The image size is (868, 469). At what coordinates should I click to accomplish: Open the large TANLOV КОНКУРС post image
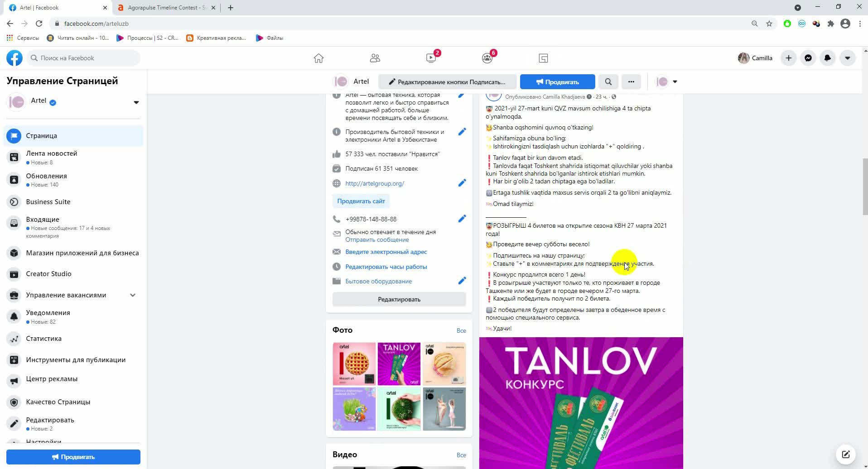[581, 403]
